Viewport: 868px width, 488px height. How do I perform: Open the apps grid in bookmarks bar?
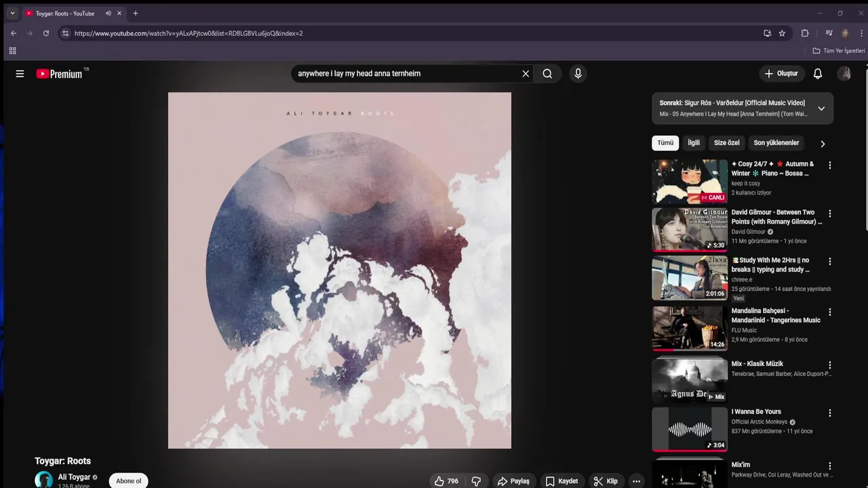click(x=12, y=51)
